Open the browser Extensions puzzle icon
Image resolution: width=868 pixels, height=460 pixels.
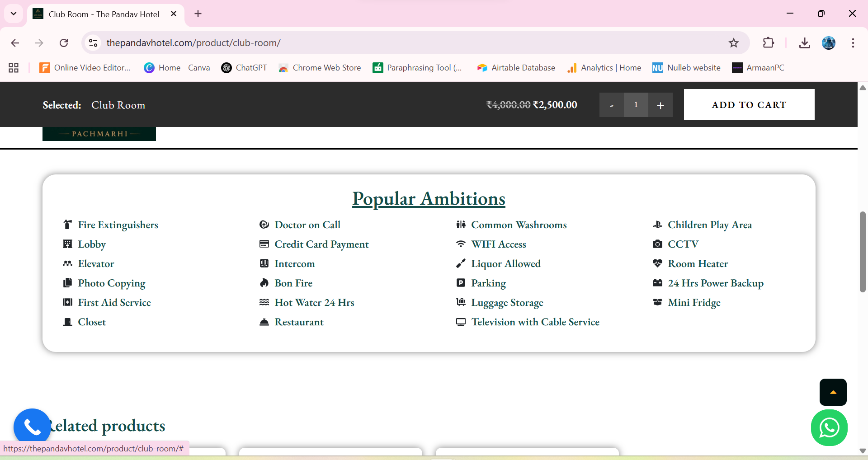pos(768,43)
